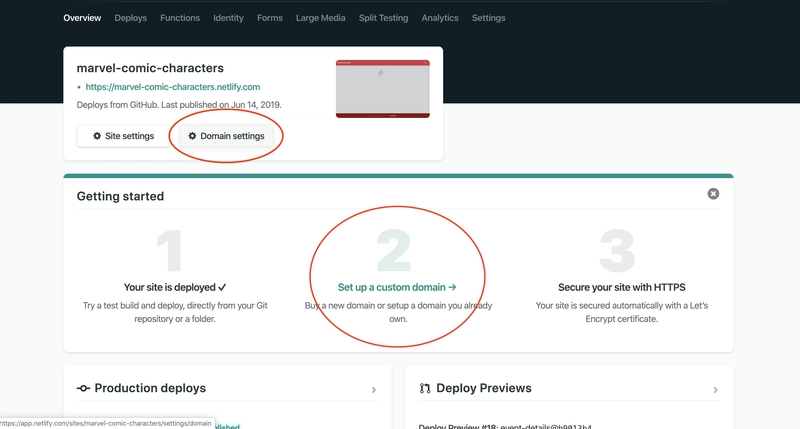This screenshot has height=429, width=800.
Task: Dismiss the Getting started panel
Action: pos(713,194)
